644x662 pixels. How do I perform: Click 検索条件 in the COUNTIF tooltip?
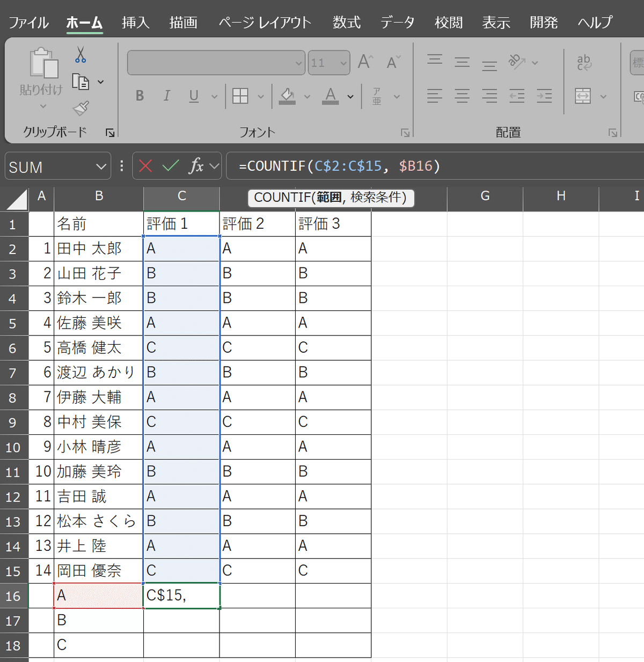[375, 198]
